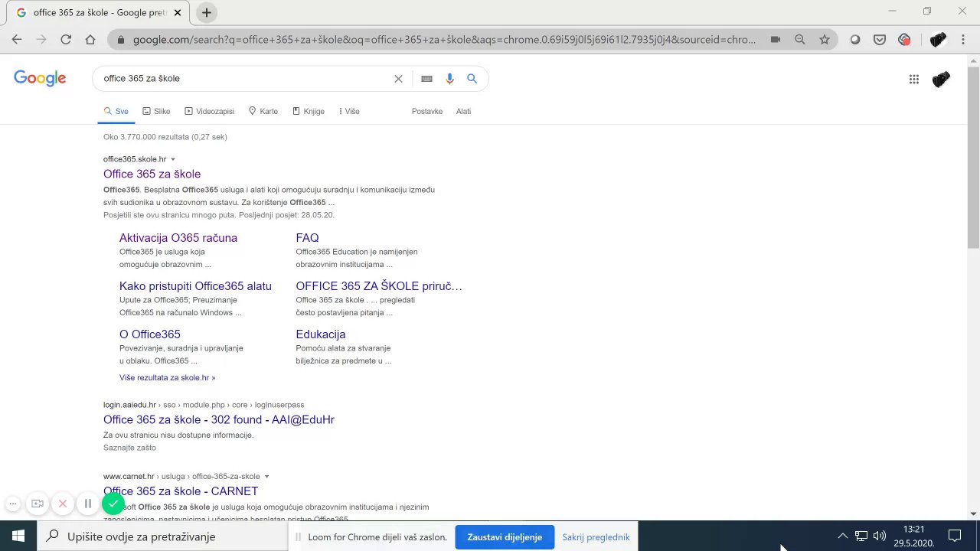Viewport: 980px width, 551px height.
Task: Expand the office365.skole.hr result dropdown arrow
Action: coord(173,159)
